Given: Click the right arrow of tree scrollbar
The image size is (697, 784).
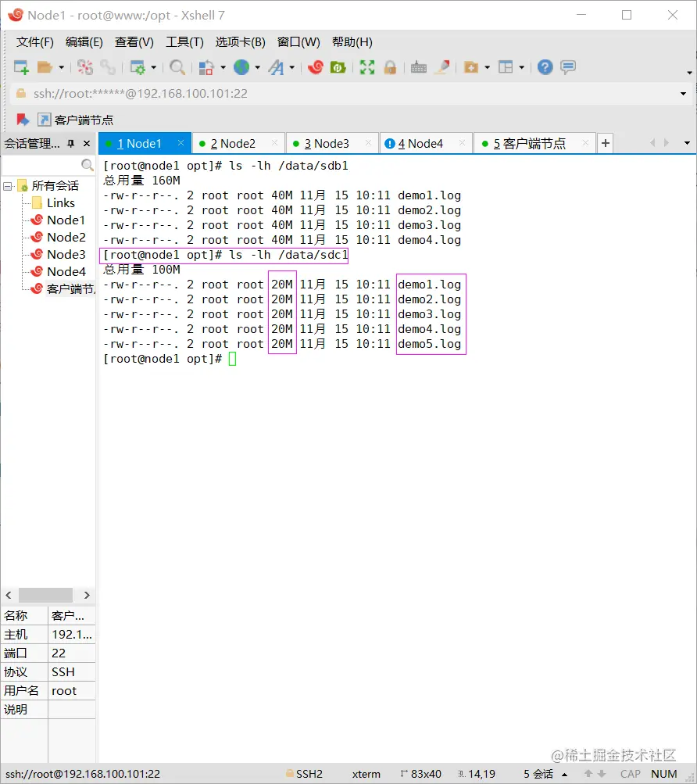Looking at the screenshot, I should click(x=87, y=595).
